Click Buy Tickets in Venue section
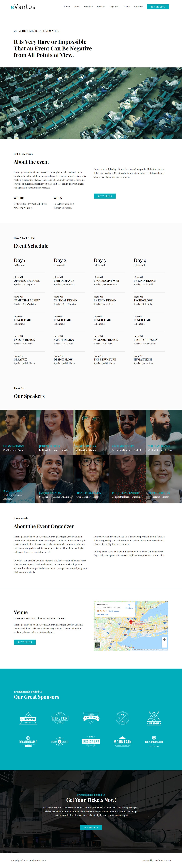The width and height of the screenshot is (182, 868). point(25,642)
